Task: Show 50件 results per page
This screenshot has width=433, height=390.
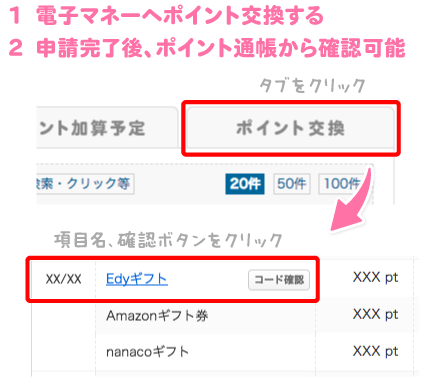Action: point(292,184)
